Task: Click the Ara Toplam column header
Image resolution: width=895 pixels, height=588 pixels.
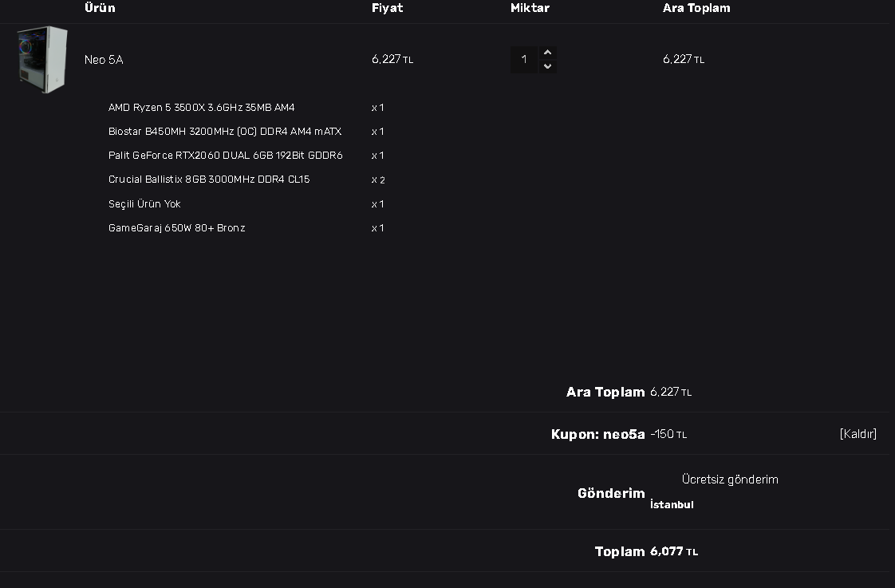Action: coord(696,8)
